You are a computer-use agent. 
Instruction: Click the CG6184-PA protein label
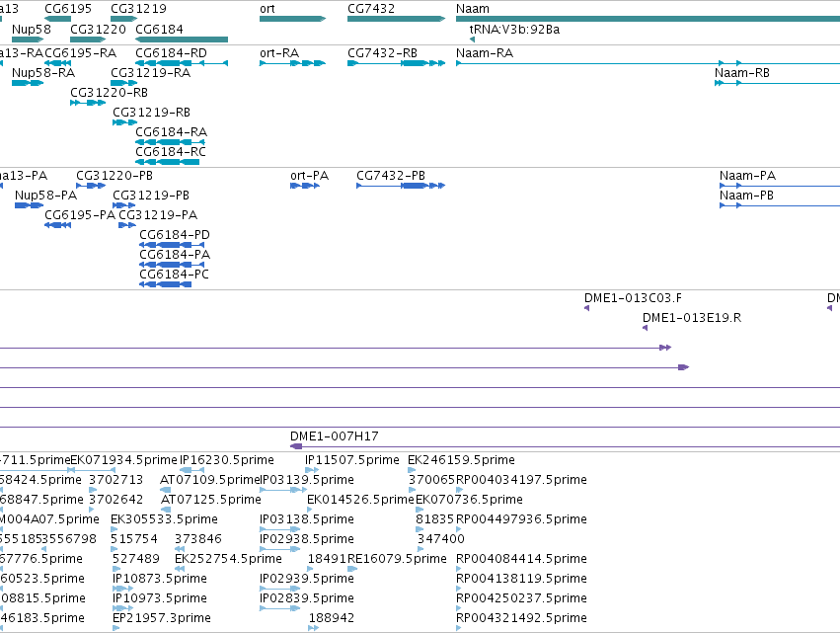(175, 255)
